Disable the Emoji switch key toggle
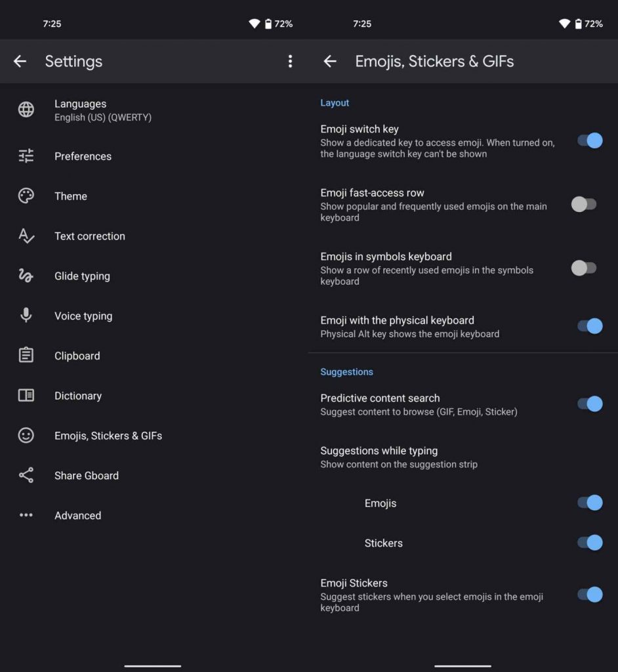 tap(589, 140)
